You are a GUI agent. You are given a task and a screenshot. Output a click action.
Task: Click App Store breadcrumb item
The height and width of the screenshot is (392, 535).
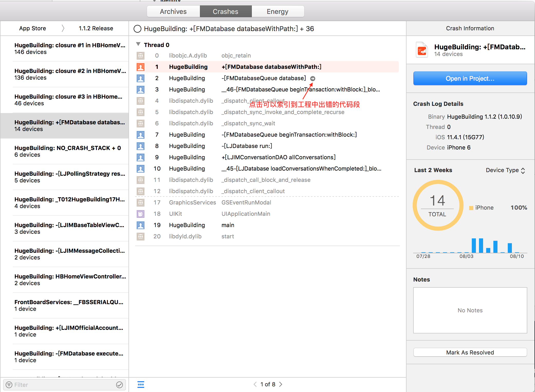[33, 28]
